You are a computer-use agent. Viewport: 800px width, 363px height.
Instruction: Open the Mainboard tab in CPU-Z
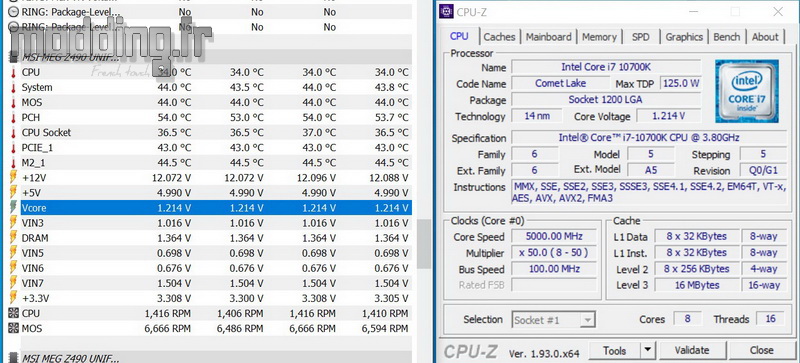548,37
